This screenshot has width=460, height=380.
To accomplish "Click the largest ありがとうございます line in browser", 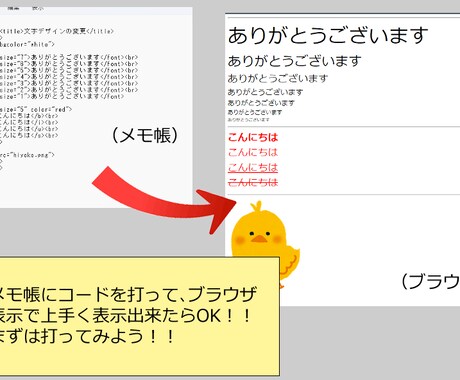I will point(328,36).
